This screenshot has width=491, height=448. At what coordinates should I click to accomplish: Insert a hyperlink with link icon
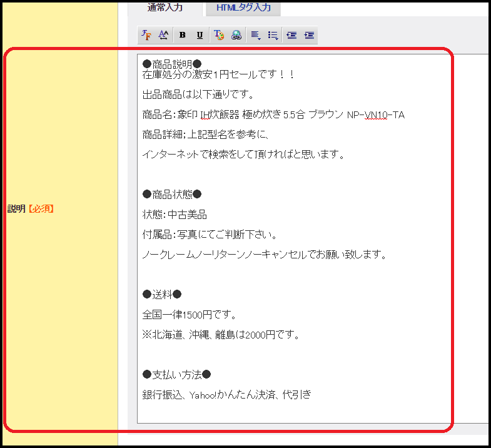pos(236,35)
